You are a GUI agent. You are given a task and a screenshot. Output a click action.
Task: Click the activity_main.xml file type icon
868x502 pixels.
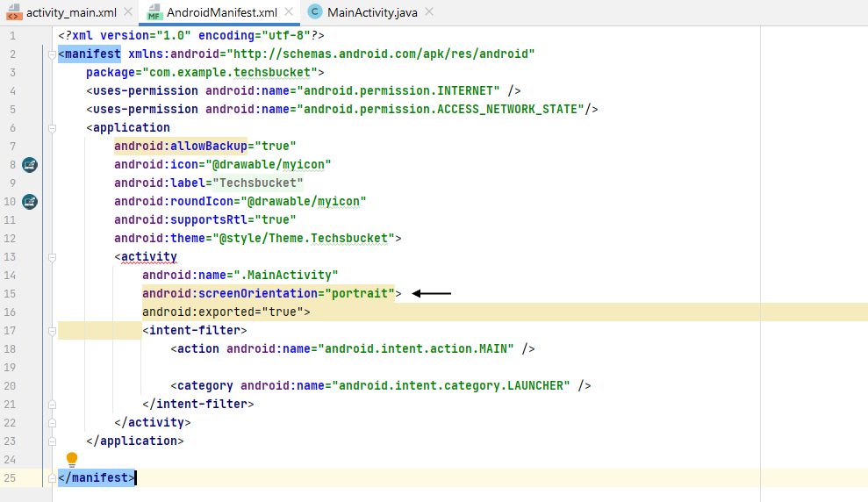[13, 12]
